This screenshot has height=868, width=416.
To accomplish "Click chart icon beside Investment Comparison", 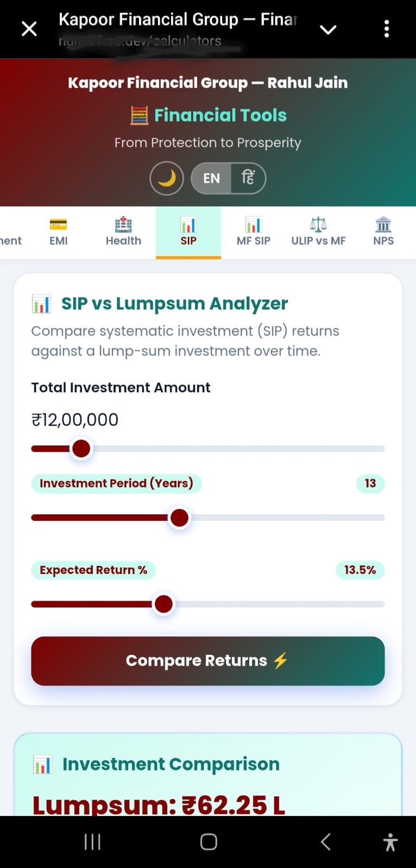I will point(42,764).
